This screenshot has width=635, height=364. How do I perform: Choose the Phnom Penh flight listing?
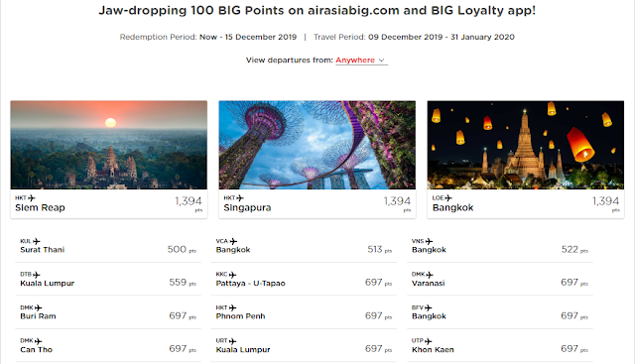point(304,312)
